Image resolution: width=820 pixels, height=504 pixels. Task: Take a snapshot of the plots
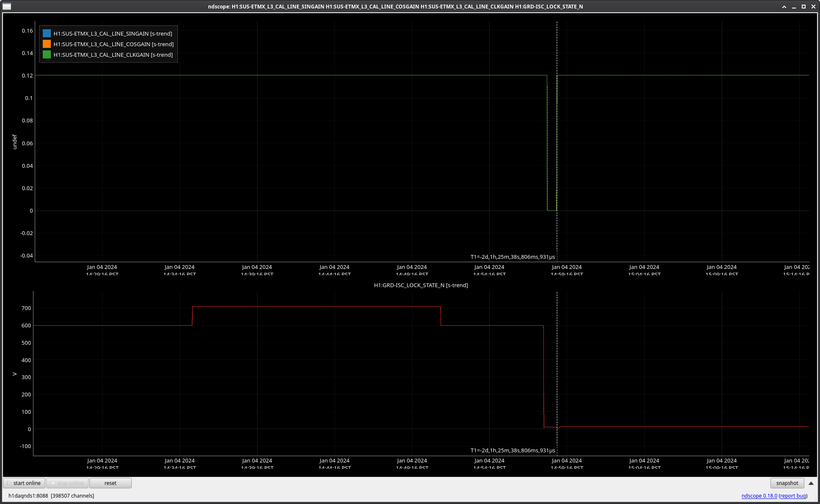787,483
